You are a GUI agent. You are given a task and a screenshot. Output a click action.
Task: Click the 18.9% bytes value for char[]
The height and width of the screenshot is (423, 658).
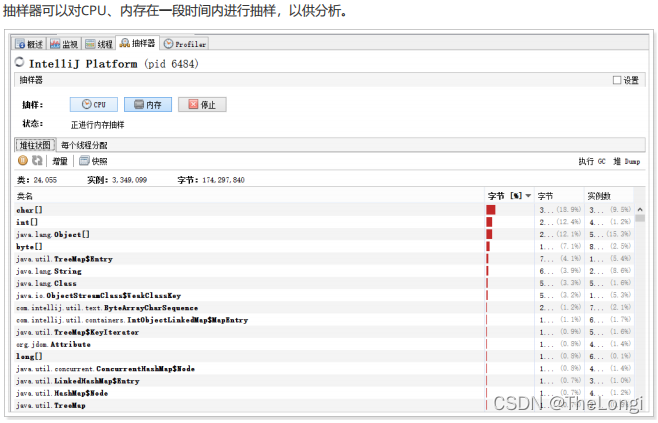(x=569, y=209)
